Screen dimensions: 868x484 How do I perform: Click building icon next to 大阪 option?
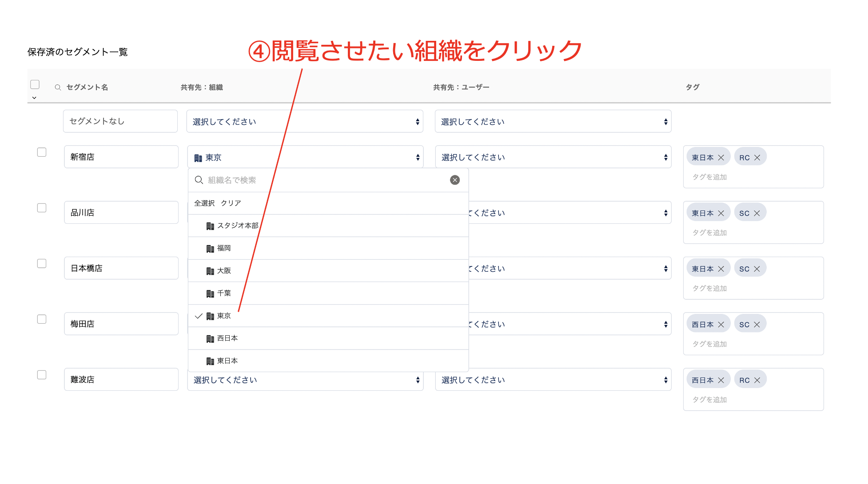pos(210,271)
